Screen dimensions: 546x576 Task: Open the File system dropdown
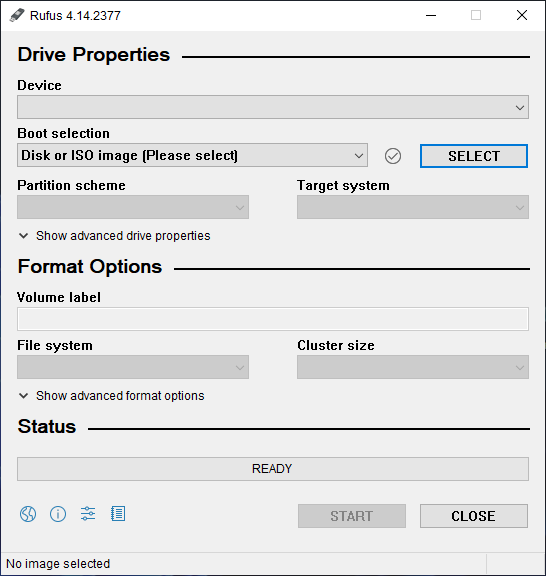(x=133, y=367)
